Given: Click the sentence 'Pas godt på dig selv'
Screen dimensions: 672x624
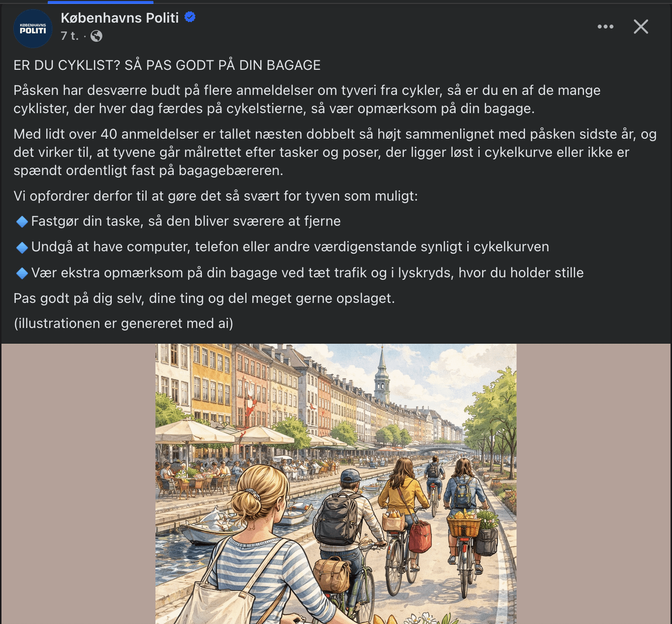Looking at the screenshot, I should tap(204, 298).
